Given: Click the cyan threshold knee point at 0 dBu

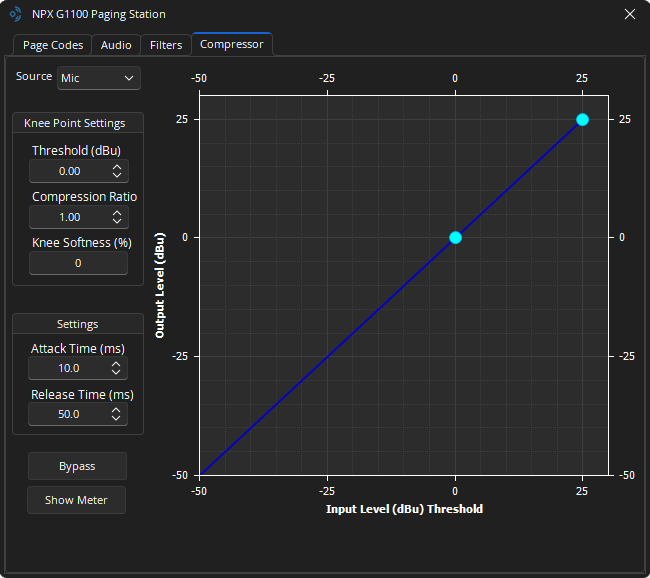Looking at the screenshot, I should click(455, 237).
